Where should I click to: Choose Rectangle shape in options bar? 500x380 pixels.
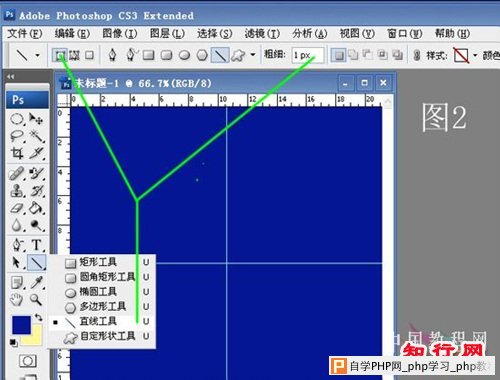149,55
